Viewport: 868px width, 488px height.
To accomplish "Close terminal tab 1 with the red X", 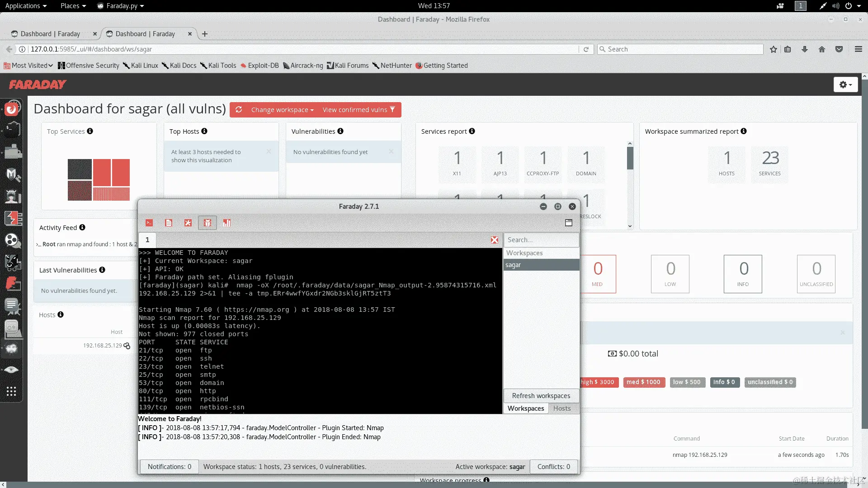I will click(x=495, y=240).
